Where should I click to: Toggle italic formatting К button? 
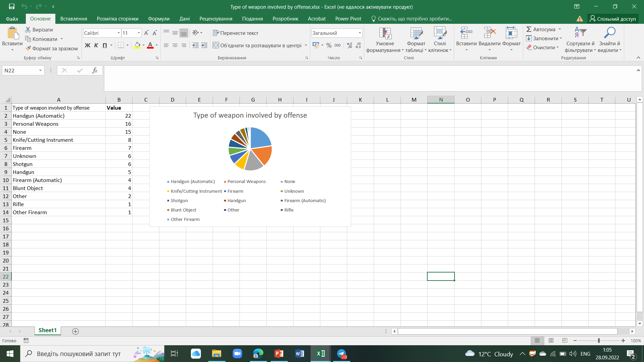click(x=96, y=45)
